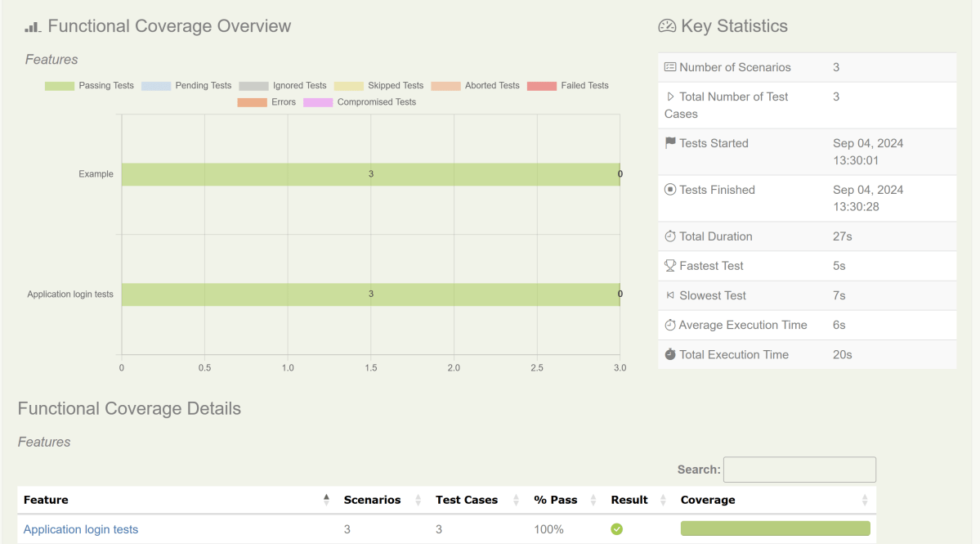This screenshot has height=544, width=980.
Task: Toggle Passing Tests legend item
Action: click(89, 86)
